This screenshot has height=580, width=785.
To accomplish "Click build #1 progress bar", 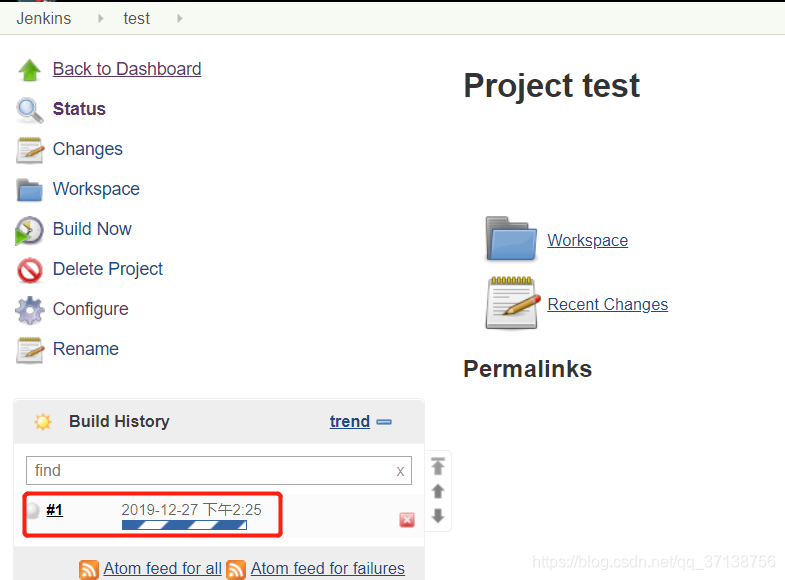I will coord(184,525).
